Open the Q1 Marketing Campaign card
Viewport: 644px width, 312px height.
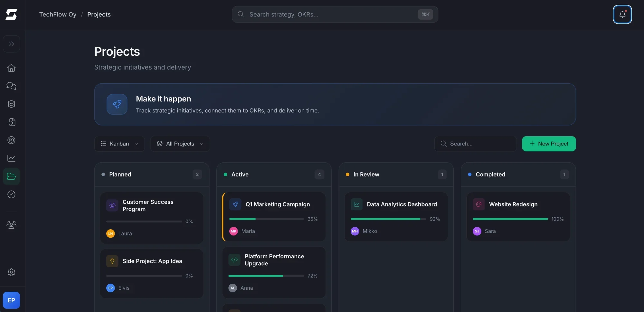(x=277, y=204)
